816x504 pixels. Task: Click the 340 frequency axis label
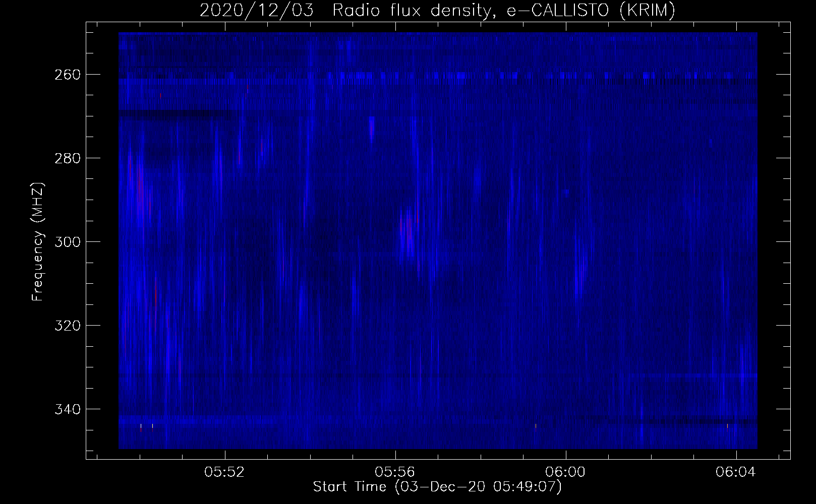click(67, 409)
